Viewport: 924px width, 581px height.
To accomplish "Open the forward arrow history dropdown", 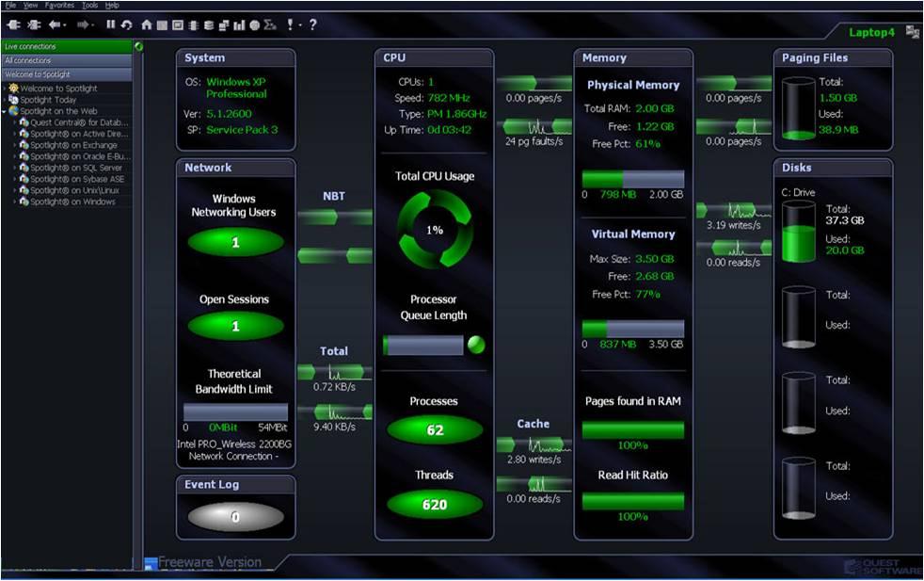I will (x=92, y=25).
